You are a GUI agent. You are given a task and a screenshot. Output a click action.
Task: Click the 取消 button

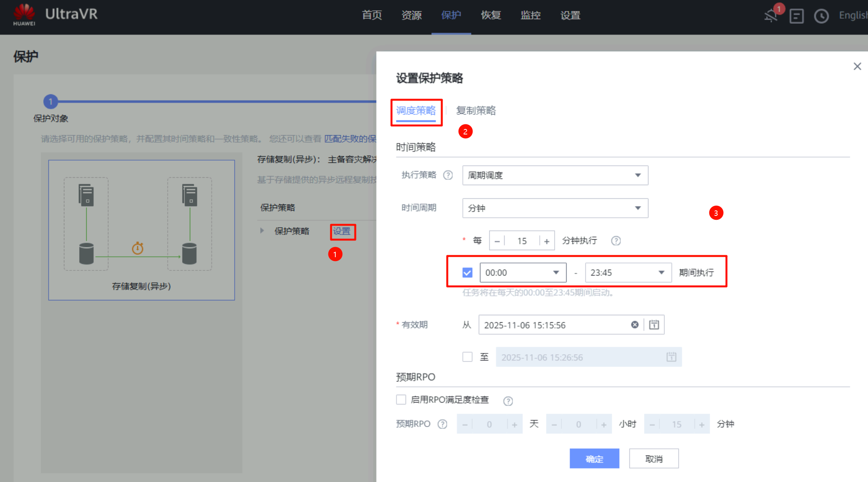[654, 459]
